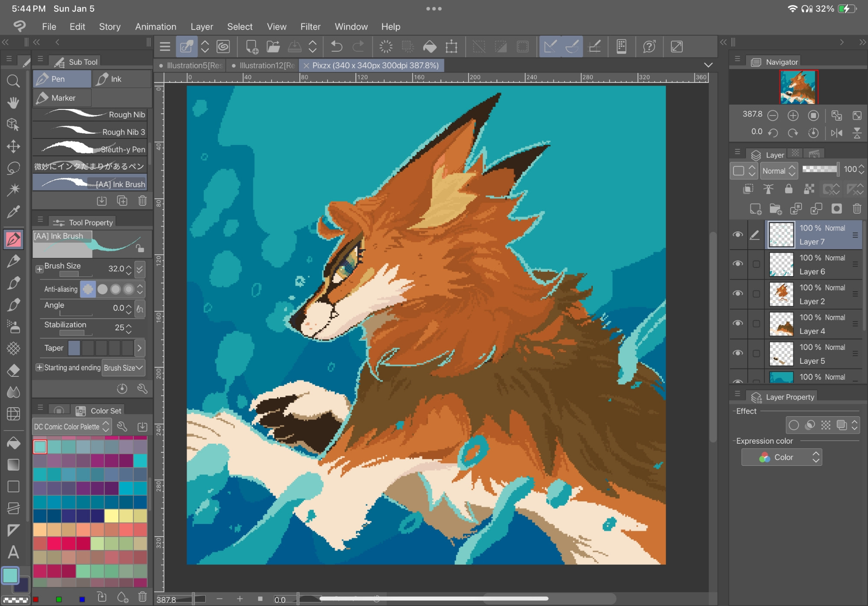The image size is (868, 606).
Task: Hide Layer 7 using eye icon
Action: (x=738, y=234)
